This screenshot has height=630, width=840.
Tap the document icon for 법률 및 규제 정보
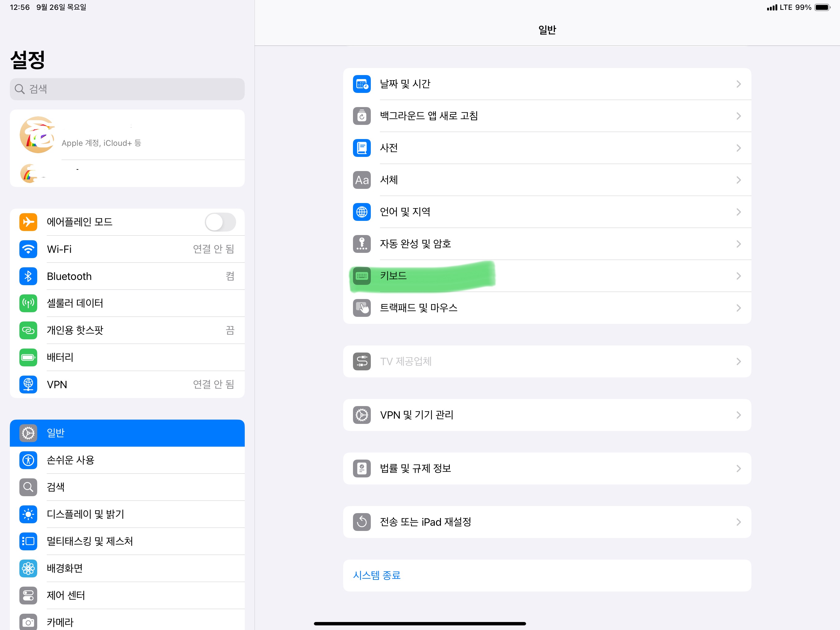pos(362,469)
